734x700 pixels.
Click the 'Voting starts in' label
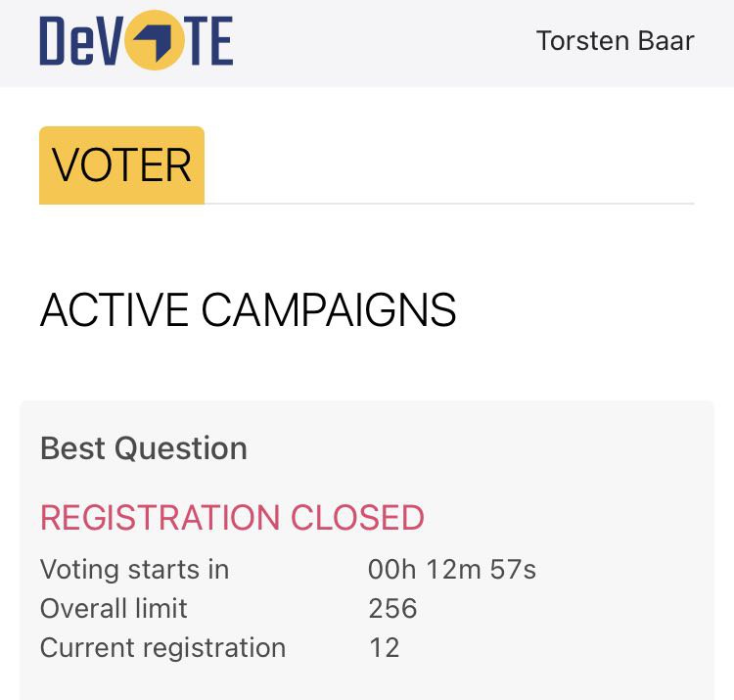click(x=134, y=569)
